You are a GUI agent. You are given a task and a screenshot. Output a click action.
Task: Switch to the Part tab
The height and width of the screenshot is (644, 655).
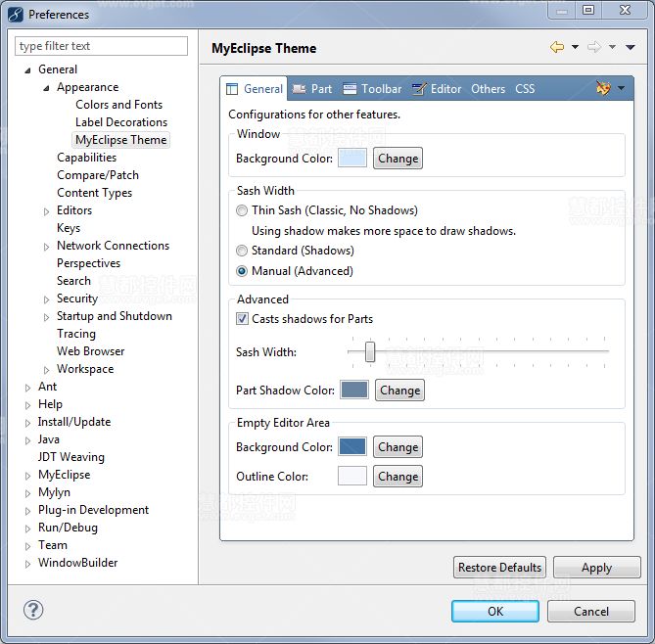(x=312, y=88)
